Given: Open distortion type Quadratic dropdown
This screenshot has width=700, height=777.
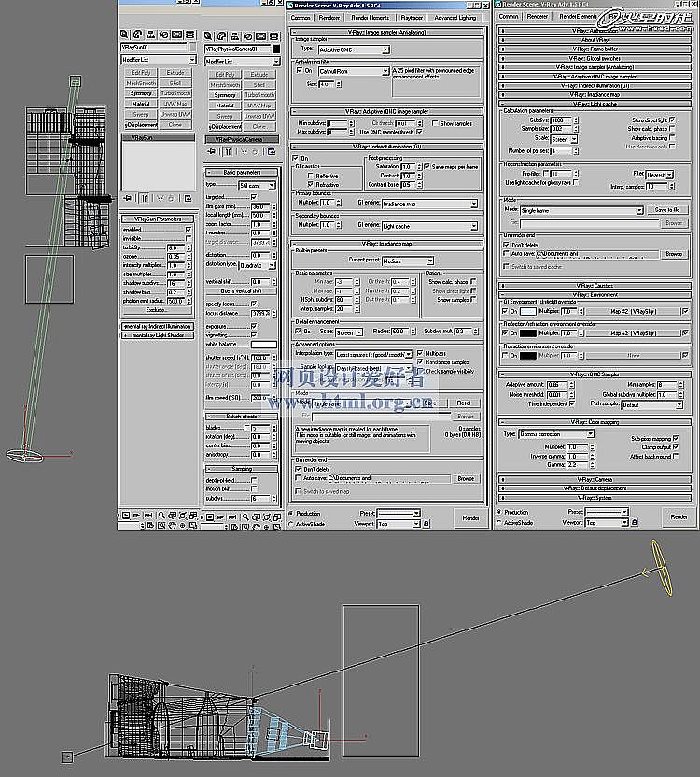Looking at the screenshot, I should click(257, 266).
